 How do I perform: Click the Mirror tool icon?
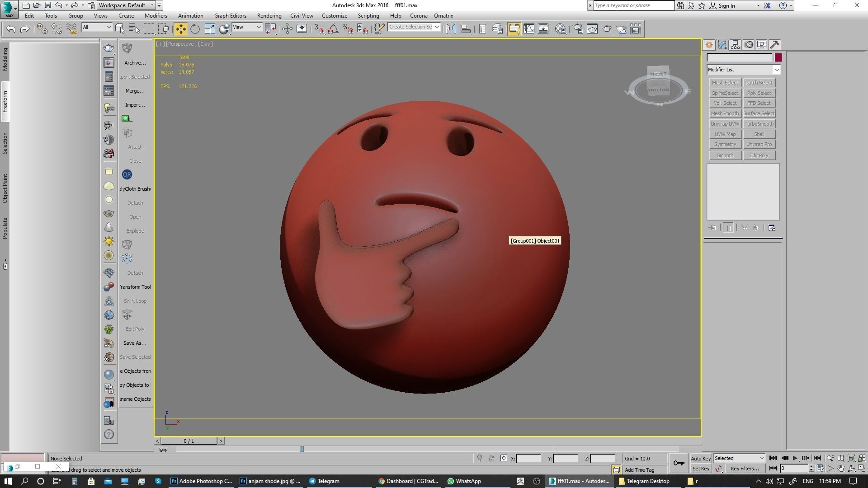click(451, 29)
